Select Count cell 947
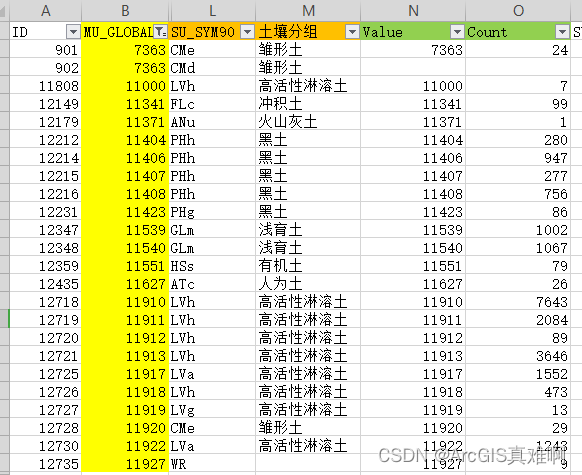 point(518,158)
